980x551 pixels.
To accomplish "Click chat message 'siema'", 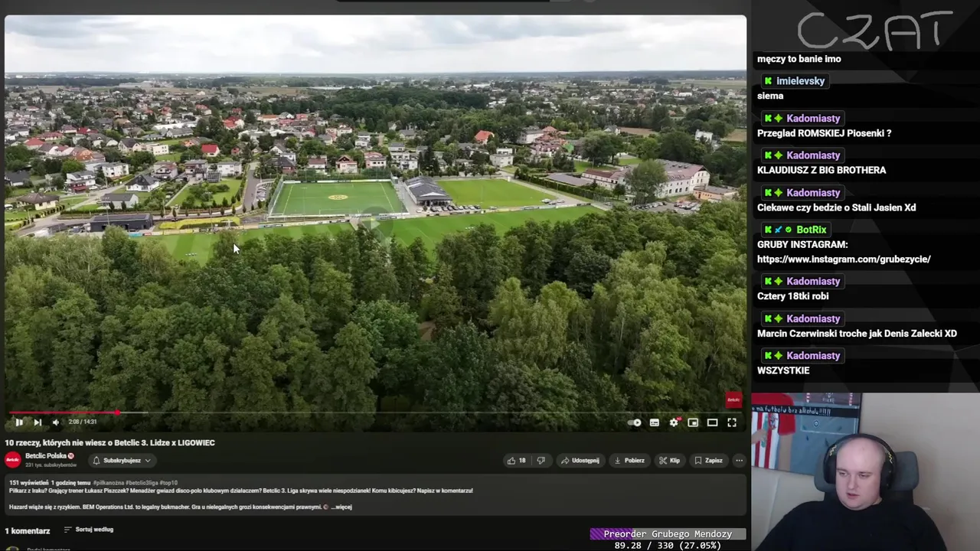I will [770, 96].
